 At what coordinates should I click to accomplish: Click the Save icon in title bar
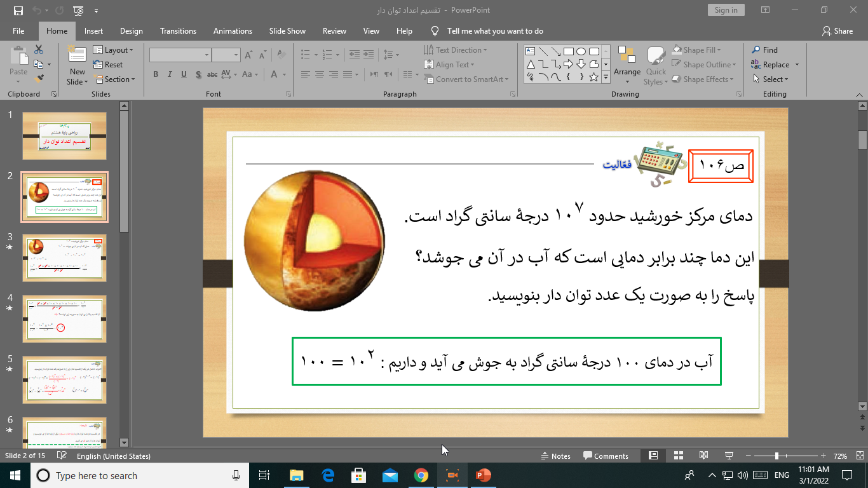point(18,10)
